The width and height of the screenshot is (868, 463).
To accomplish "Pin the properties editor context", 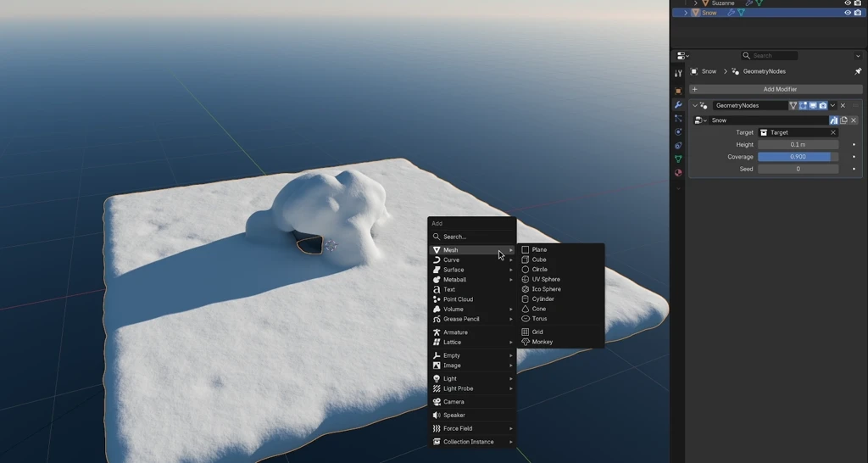I will click(858, 71).
